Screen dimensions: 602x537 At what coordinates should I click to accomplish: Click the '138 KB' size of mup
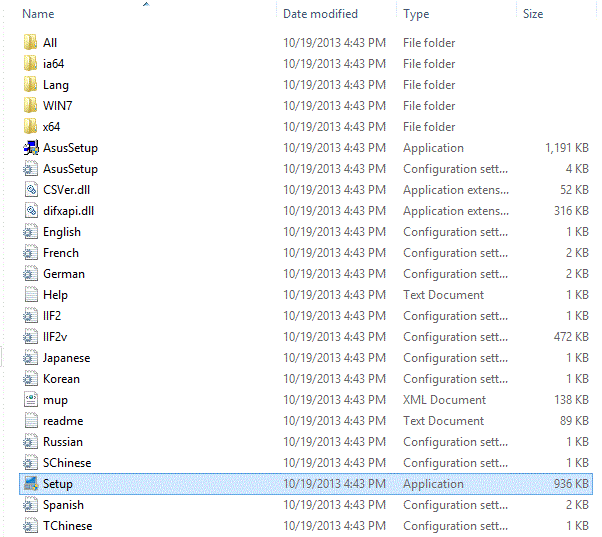point(571,400)
